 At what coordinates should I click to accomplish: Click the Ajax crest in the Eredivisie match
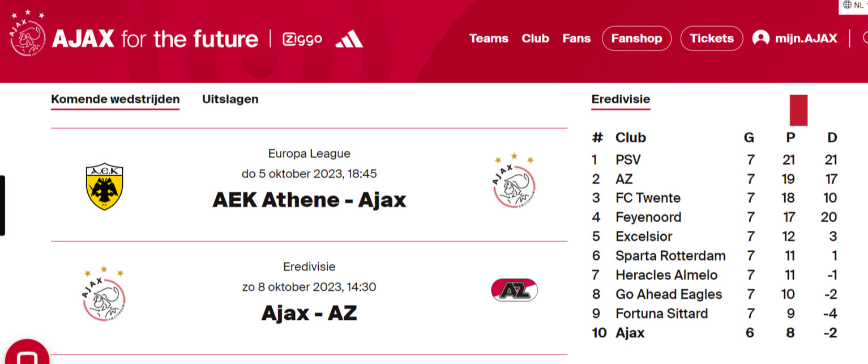click(104, 293)
